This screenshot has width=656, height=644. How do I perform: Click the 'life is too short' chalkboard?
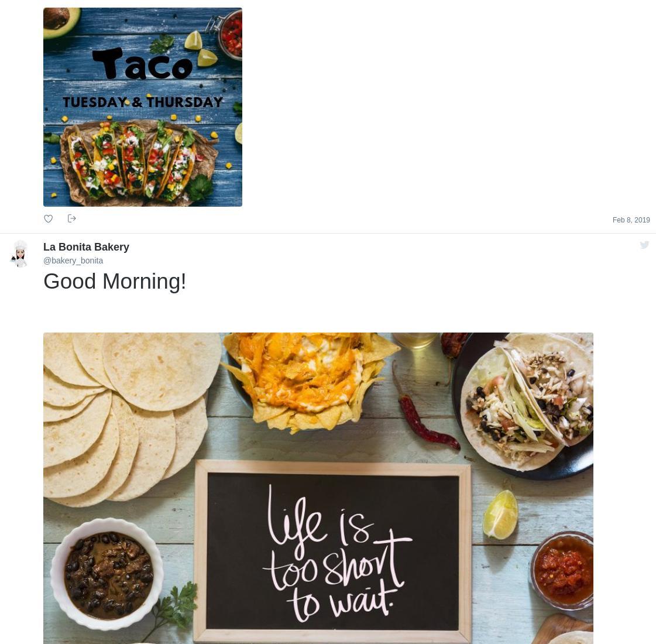click(x=334, y=551)
